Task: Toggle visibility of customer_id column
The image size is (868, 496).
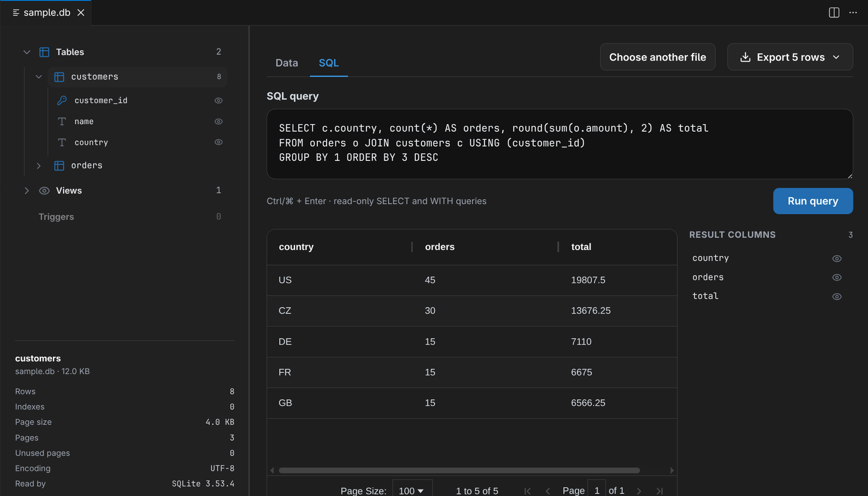Action: (x=219, y=100)
